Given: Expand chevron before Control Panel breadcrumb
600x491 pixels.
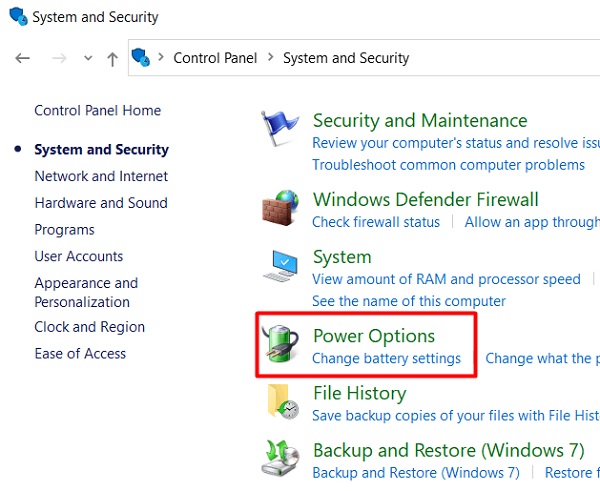Looking at the screenshot, I should click(x=161, y=57).
